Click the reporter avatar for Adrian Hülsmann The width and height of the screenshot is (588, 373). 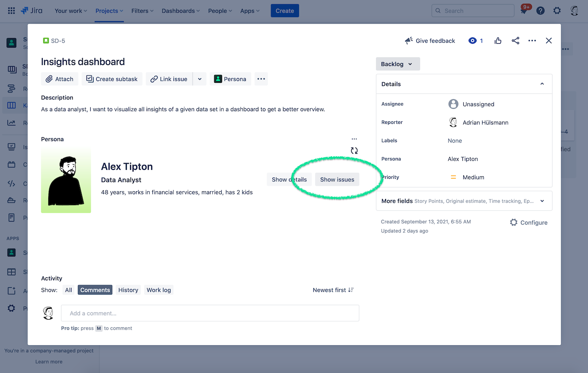[x=453, y=123]
